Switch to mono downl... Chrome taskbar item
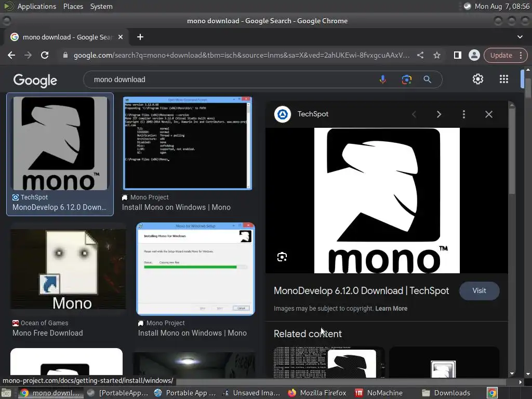 click(50, 393)
